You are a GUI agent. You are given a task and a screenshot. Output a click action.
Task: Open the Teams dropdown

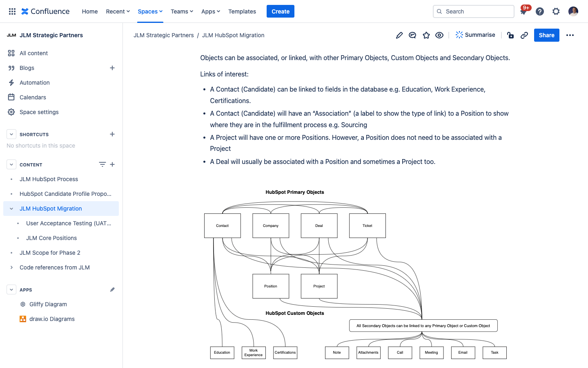(x=182, y=11)
